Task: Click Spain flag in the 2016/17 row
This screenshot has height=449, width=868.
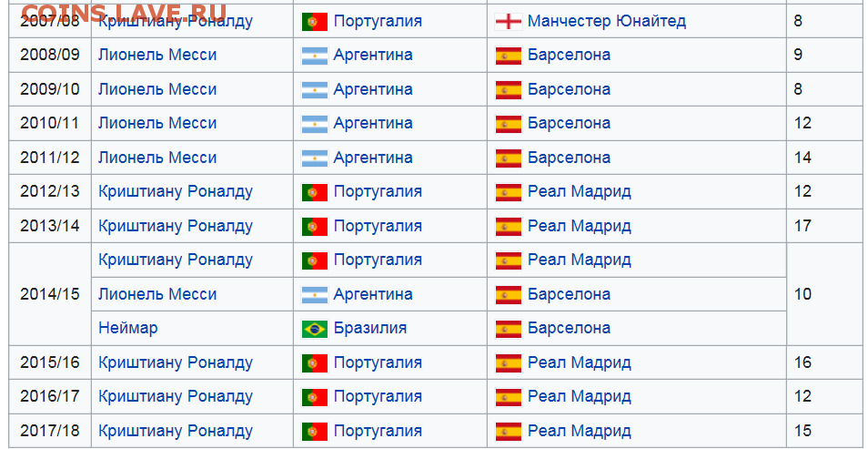Action: [x=509, y=397]
